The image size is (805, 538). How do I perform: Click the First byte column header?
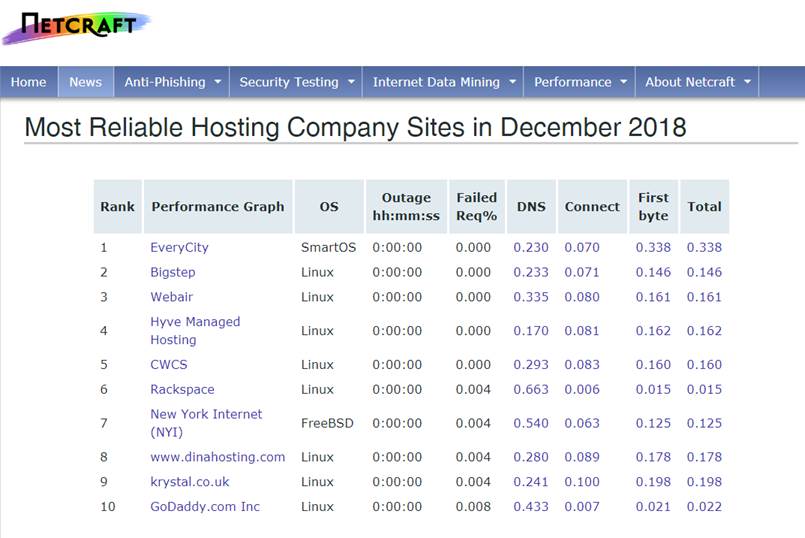point(654,206)
